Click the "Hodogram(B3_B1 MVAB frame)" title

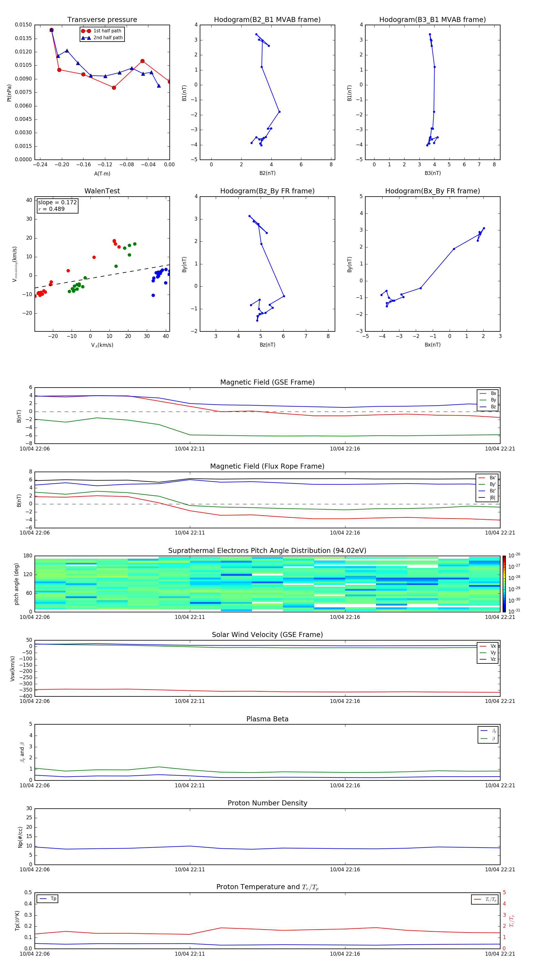[x=432, y=20]
